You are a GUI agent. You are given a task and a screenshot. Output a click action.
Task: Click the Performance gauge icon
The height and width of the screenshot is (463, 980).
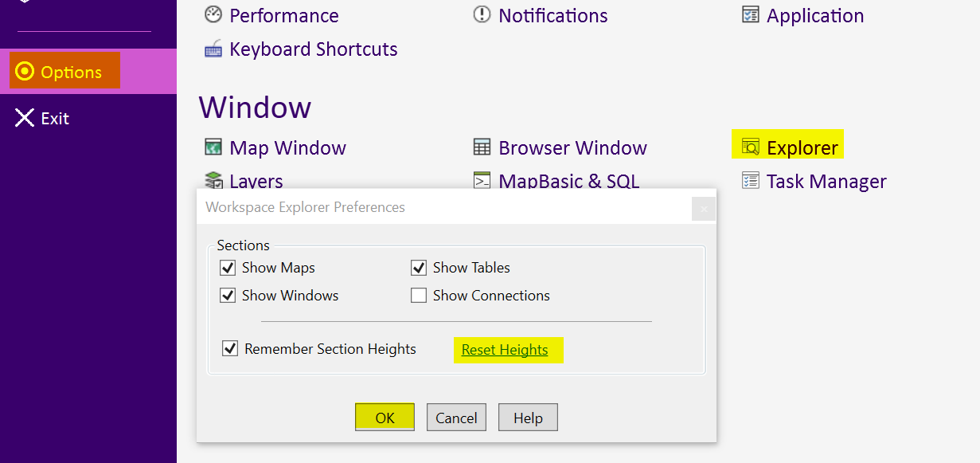tap(213, 14)
